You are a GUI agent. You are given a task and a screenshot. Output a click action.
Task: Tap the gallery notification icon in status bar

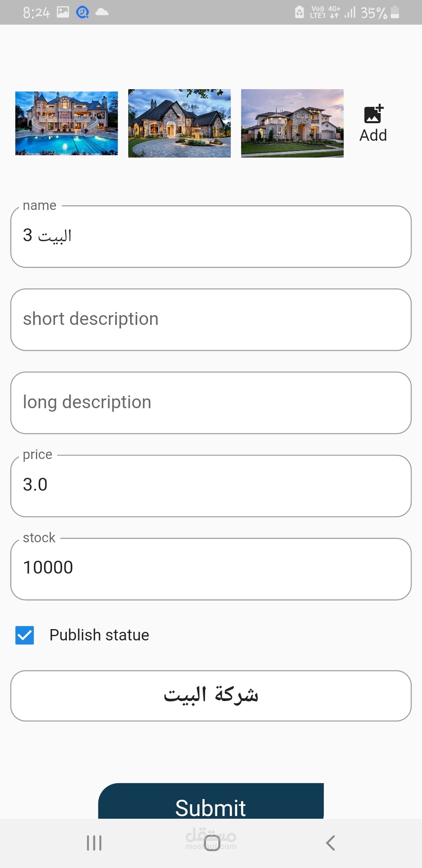(63, 12)
